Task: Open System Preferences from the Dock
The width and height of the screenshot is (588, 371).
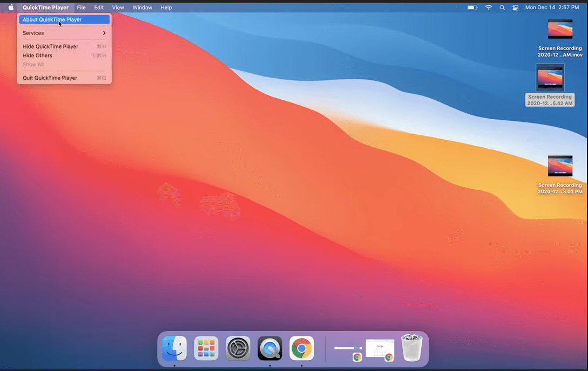Action: click(238, 348)
